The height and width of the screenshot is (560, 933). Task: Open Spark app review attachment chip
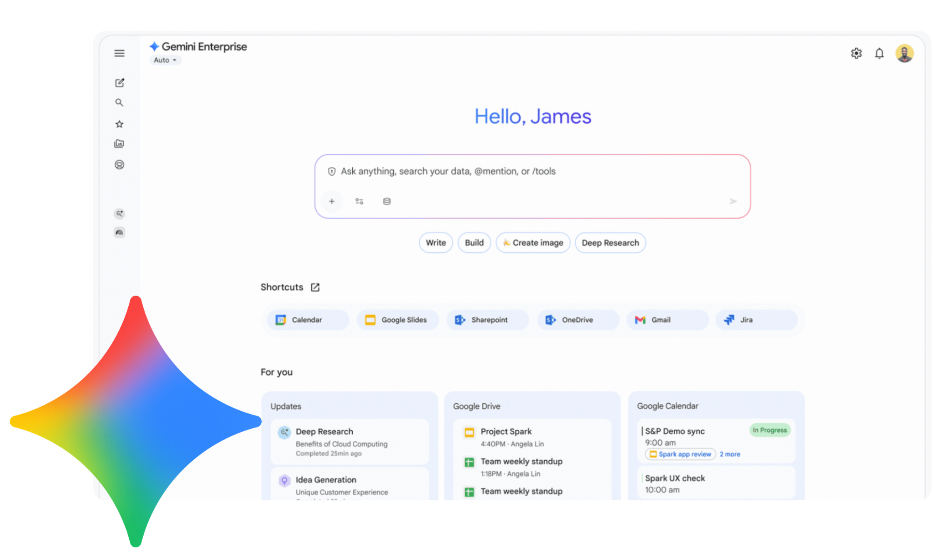click(681, 454)
